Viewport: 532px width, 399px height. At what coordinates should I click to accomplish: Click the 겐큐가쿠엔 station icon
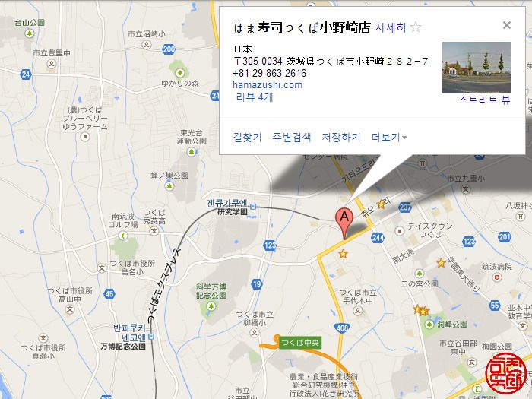[x=253, y=206]
